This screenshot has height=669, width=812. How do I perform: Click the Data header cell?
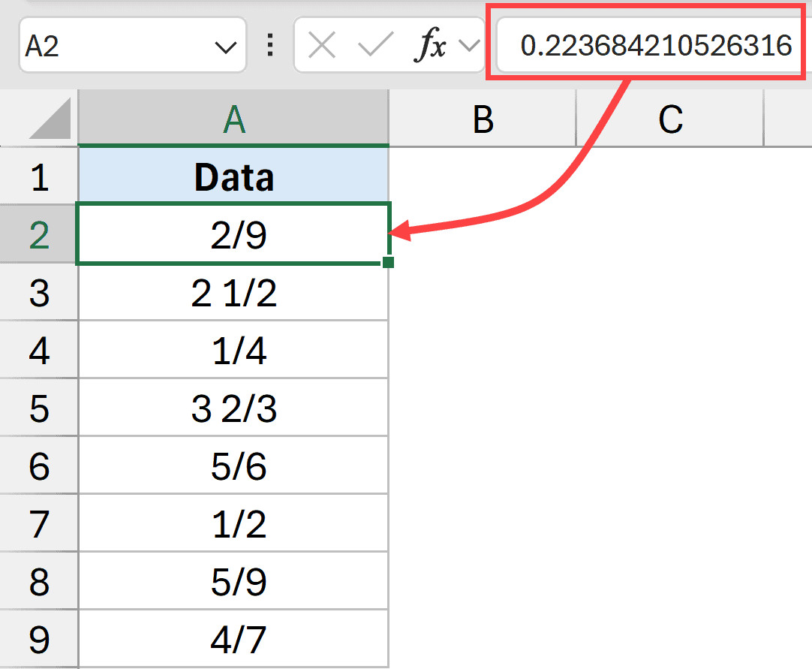pyautogui.click(x=233, y=176)
